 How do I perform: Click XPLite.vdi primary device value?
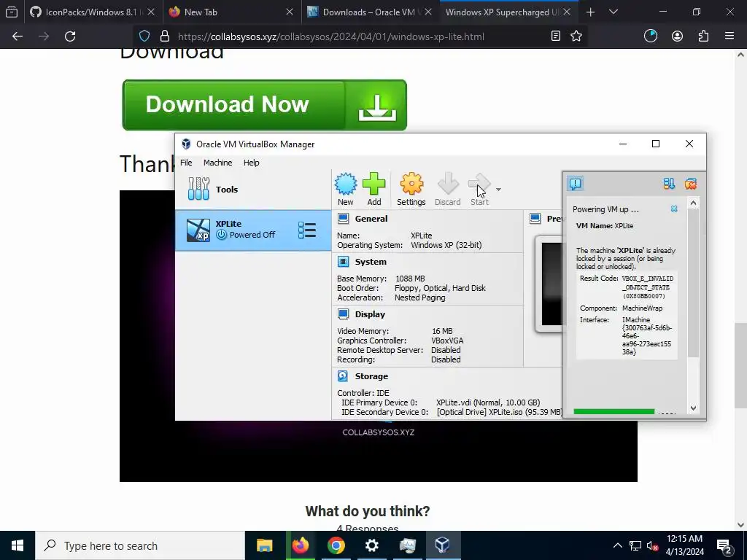488,402
